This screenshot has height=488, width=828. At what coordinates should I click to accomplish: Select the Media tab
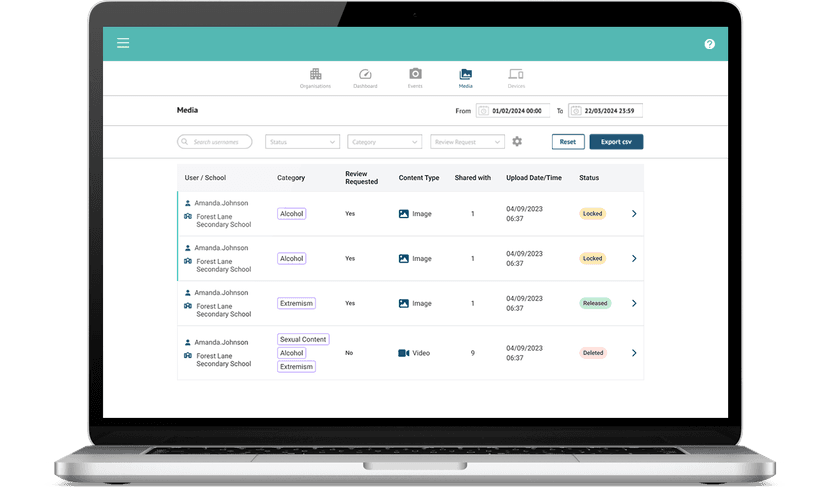(465, 78)
